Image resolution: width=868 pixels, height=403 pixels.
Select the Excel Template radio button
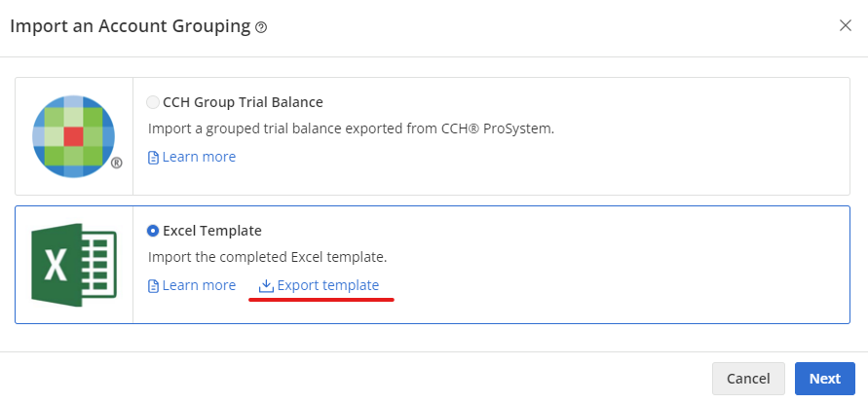[153, 231]
